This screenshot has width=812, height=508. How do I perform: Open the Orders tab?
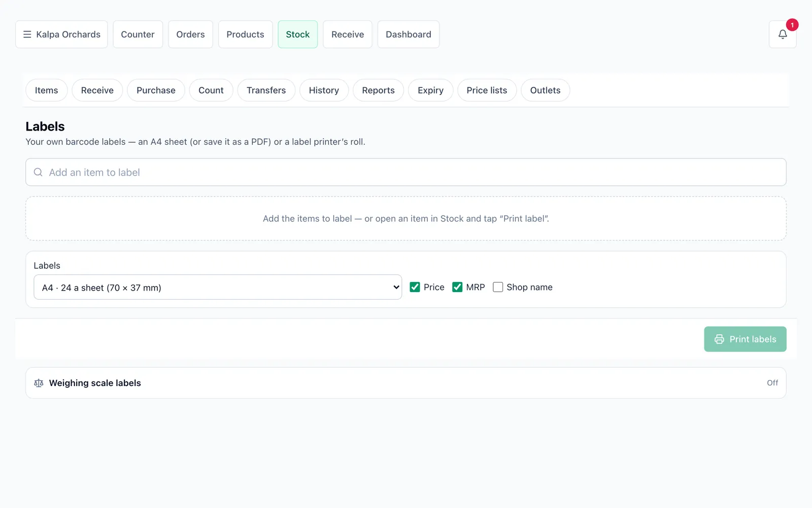click(x=190, y=35)
